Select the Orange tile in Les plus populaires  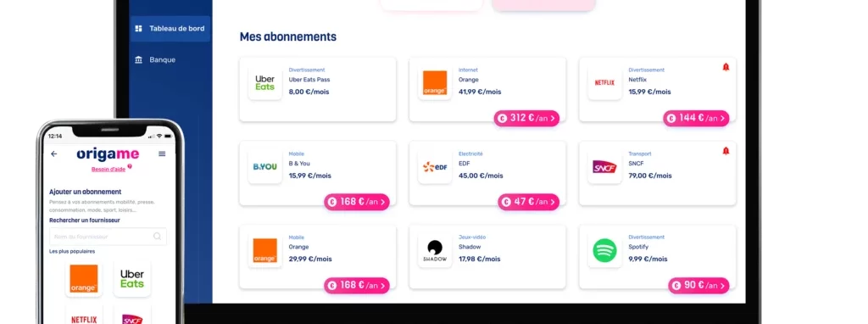84,278
